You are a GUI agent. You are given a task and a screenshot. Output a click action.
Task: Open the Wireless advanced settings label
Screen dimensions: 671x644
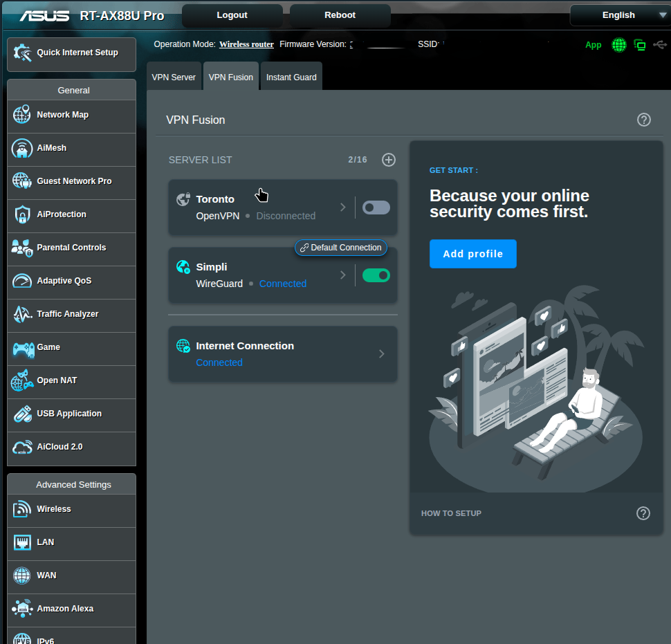tap(54, 509)
